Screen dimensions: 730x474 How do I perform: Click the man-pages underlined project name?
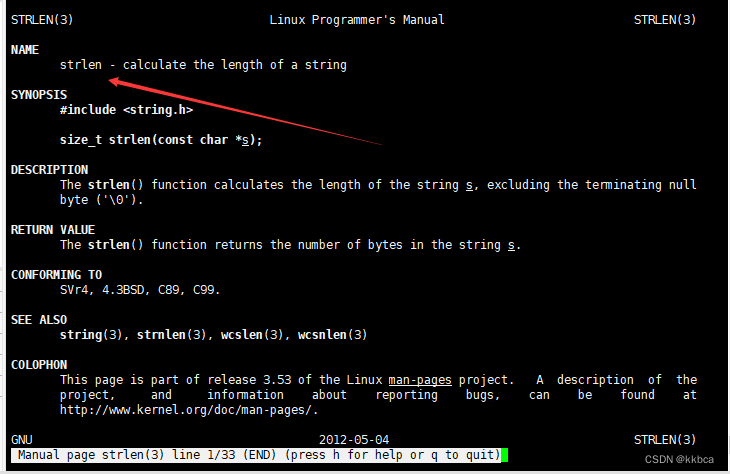pos(420,380)
